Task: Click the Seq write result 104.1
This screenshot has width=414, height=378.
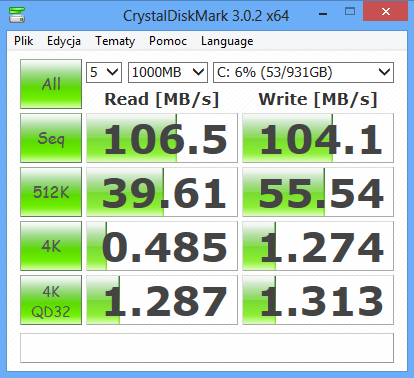Action: (318, 138)
